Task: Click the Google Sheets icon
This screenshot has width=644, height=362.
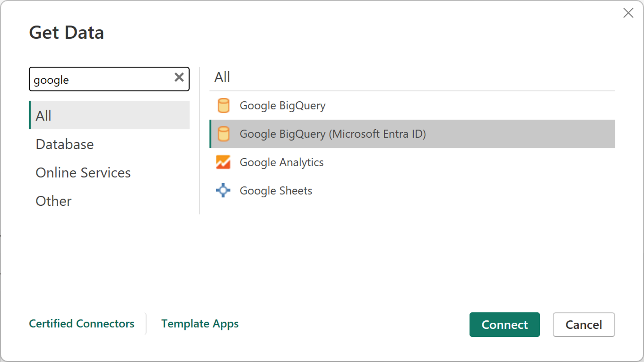Action: click(223, 190)
